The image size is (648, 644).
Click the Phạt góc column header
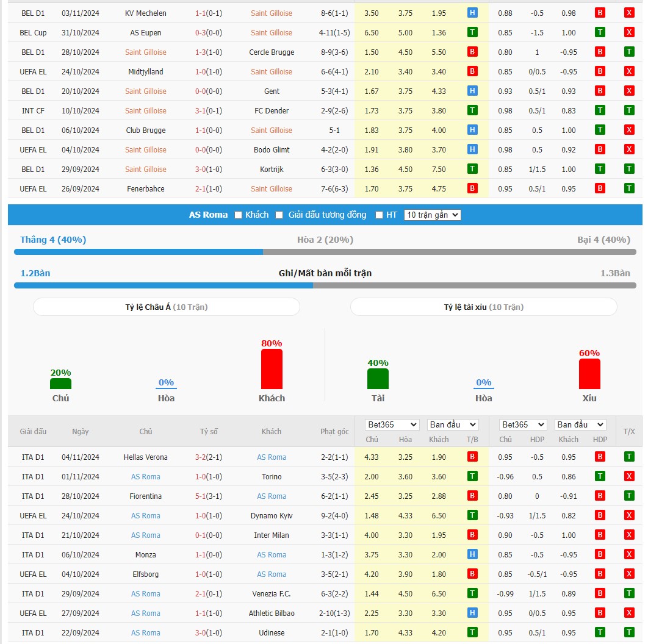pyautogui.click(x=334, y=432)
